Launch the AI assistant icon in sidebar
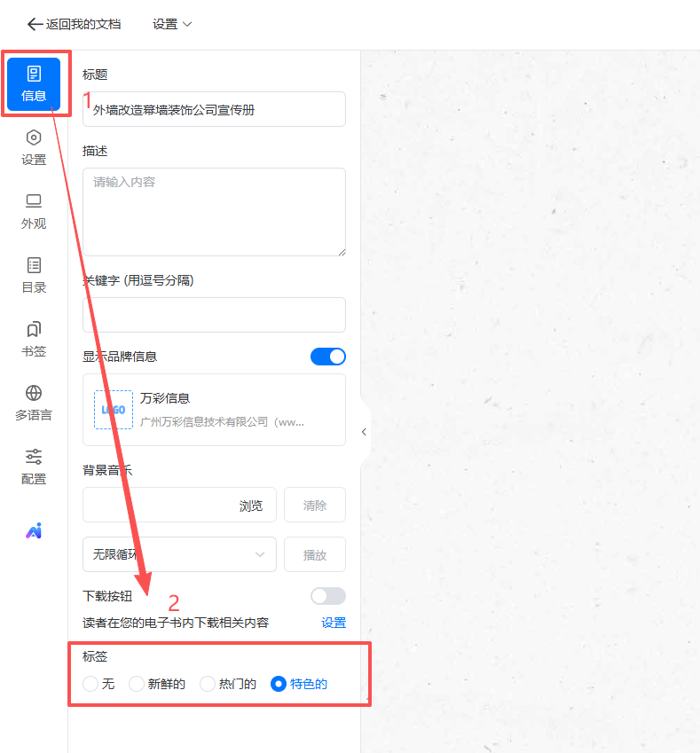 [x=34, y=531]
